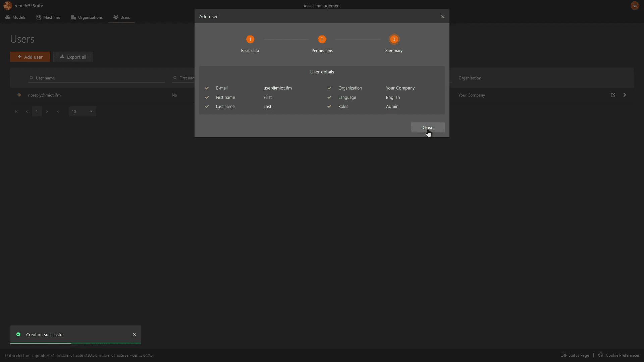Expand the noreply@miot.ifm row chevron
The height and width of the screenshot is (362, 644).
(625, 95)
